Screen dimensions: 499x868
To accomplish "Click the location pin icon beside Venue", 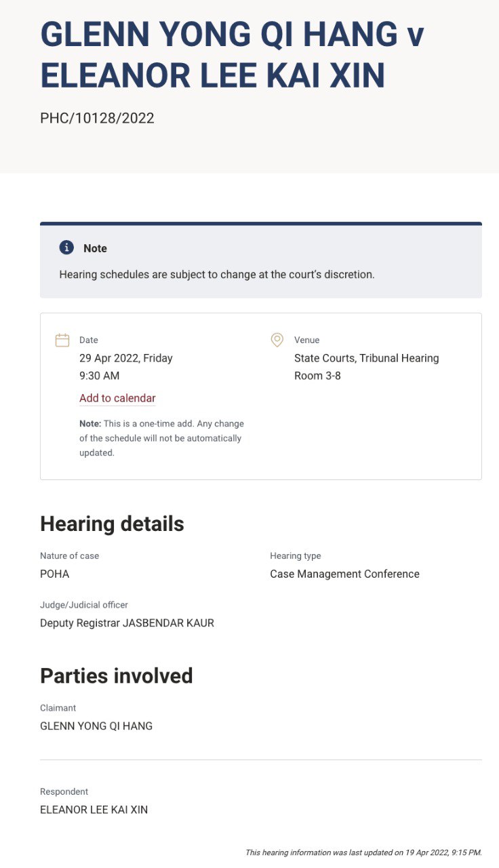I will (x=277, y=340).
